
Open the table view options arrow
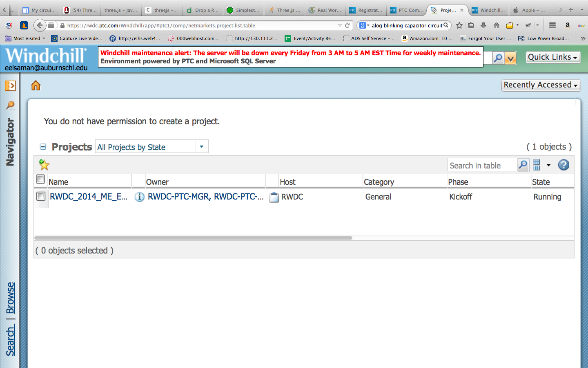coord(548,165)
